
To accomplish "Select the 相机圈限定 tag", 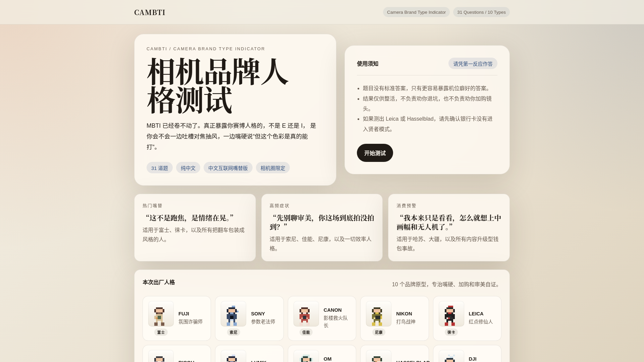I will (273, 168).
